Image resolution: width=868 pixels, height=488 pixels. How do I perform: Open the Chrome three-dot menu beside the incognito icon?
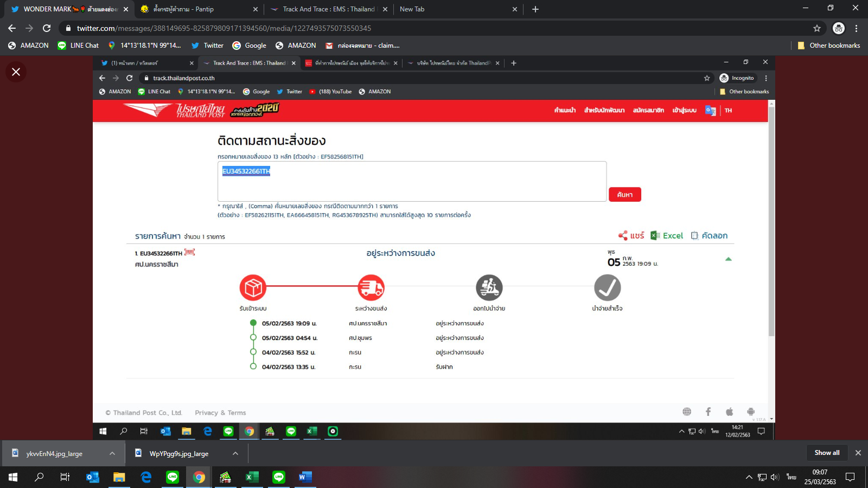click(x=857, y=28)
